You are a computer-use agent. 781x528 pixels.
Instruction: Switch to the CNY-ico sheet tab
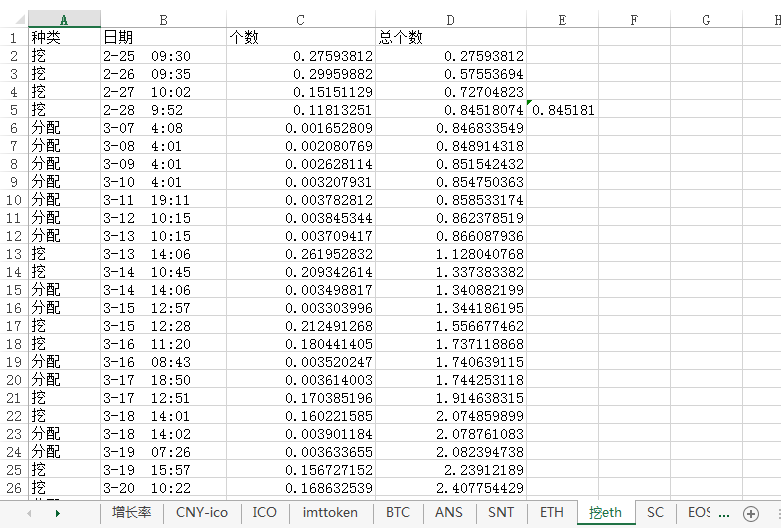point(202,512)
